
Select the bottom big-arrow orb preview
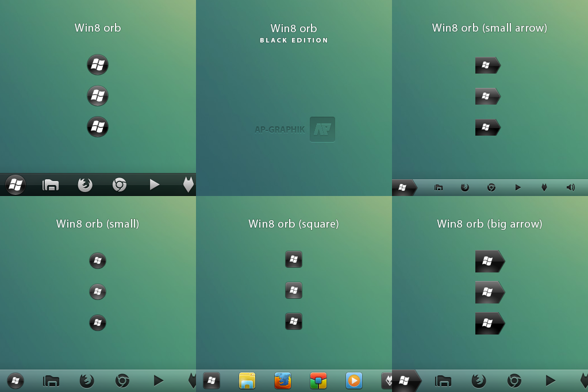[x=489, y=323]
